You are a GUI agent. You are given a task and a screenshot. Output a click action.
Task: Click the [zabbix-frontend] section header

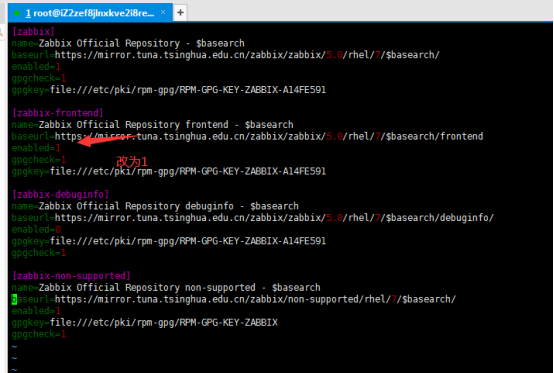[x=58, y=113]
